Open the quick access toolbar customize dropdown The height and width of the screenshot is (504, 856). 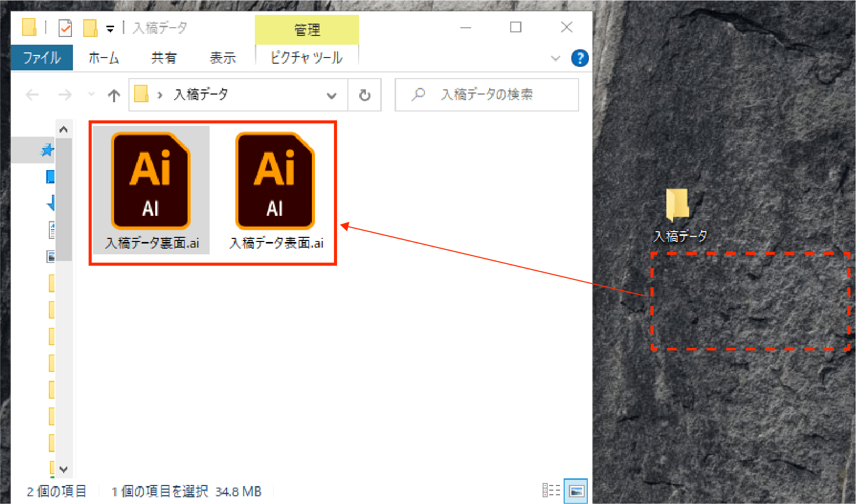(x=110, y=29)
